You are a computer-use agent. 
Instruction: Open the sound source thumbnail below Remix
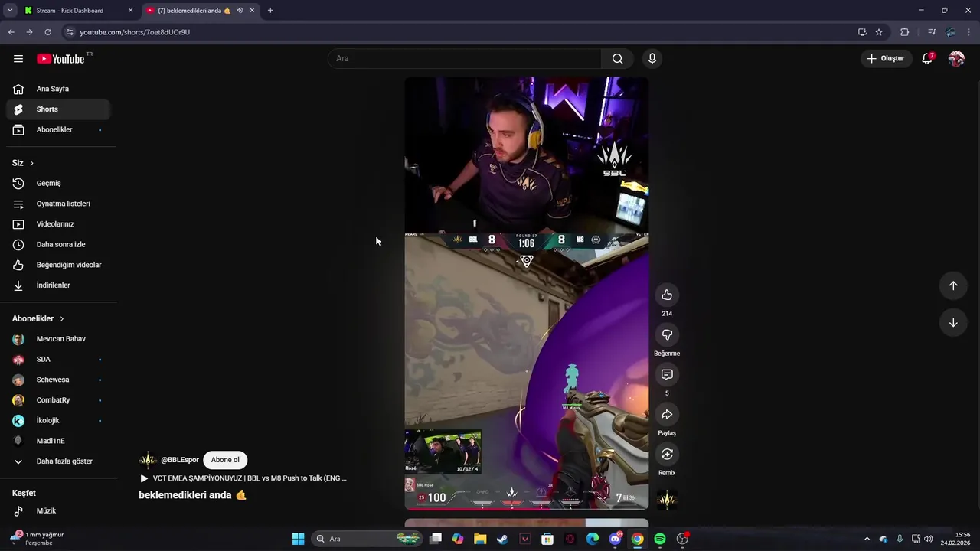tap(667, 500)
